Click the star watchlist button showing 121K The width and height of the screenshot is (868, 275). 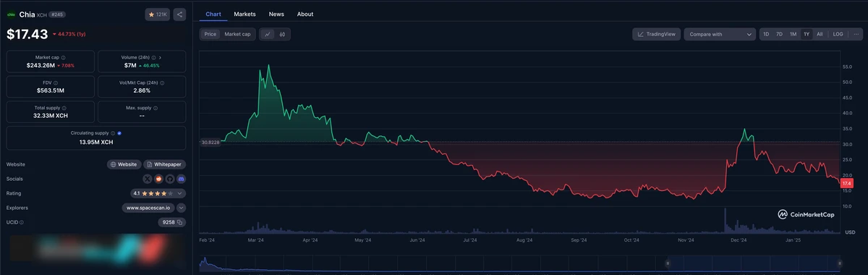coord(158,14)
